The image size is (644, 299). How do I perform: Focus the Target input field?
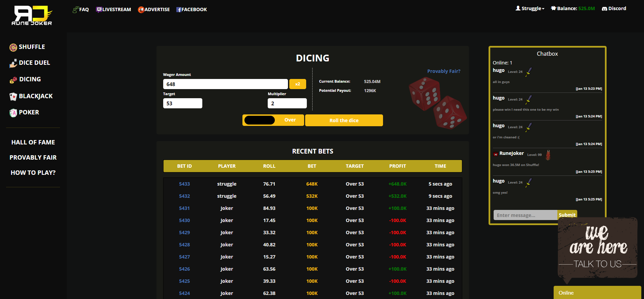coord(183,103)
